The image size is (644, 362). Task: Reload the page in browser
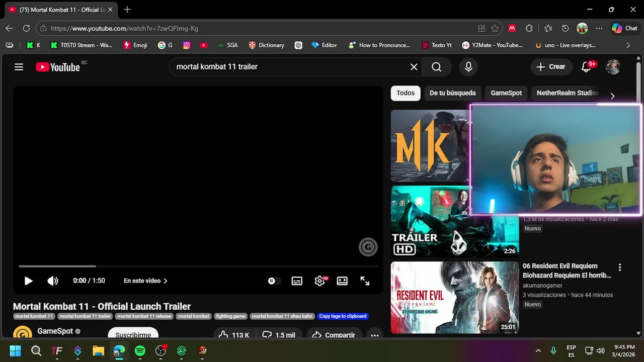(x=26, y=28)
